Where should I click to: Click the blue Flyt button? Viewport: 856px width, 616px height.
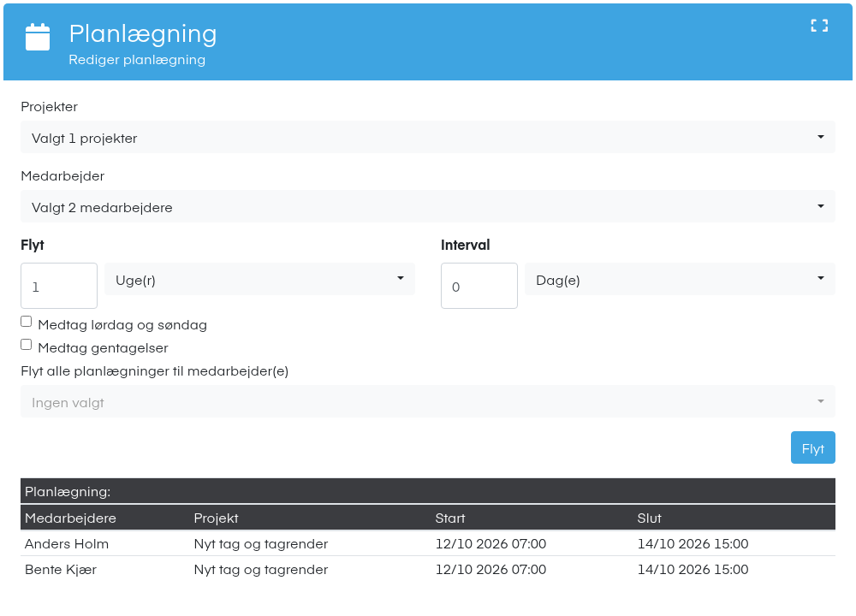click(x=813, y=447)
